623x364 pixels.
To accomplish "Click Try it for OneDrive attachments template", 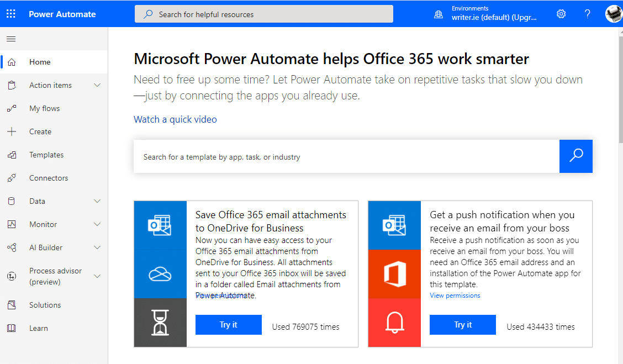I will tap(229, 325).
